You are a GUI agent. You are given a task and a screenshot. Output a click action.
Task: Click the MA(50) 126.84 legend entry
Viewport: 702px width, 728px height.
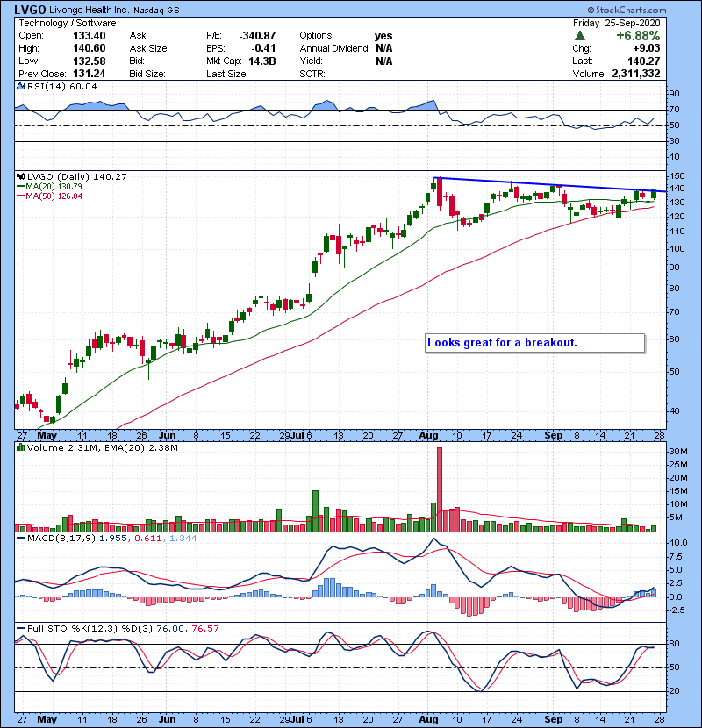coord(50,196)
